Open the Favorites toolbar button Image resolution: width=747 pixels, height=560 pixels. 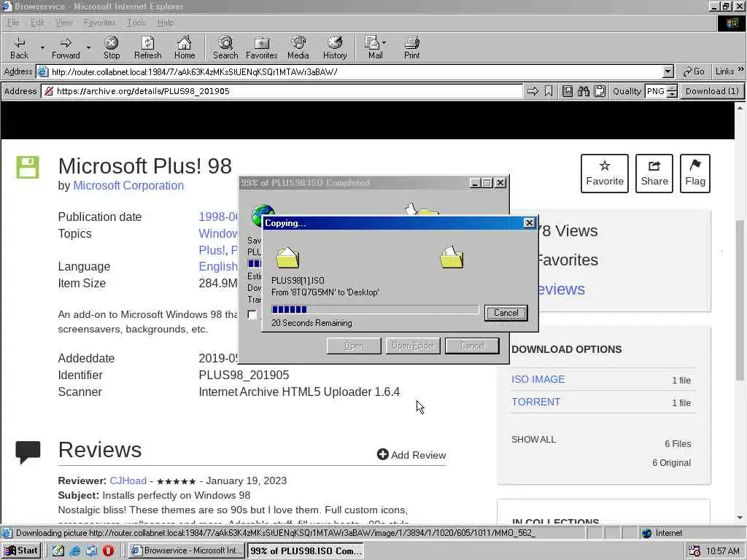click(x=262, y=47)
